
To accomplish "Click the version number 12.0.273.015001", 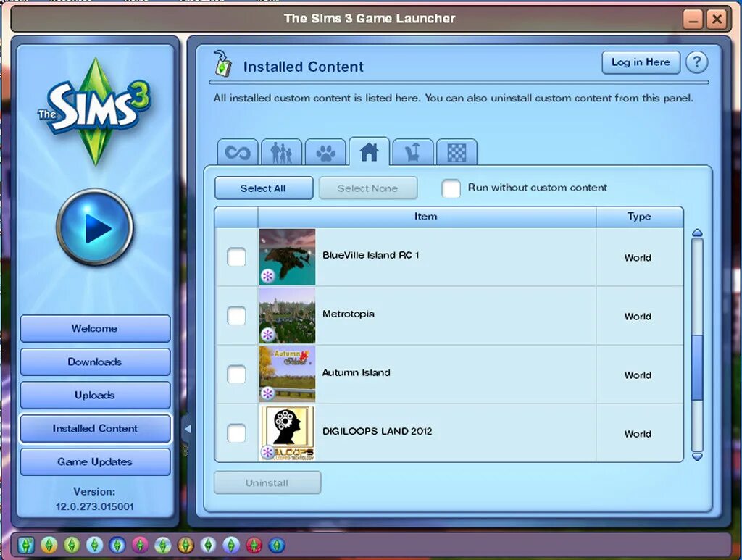I will coord(95,506).
